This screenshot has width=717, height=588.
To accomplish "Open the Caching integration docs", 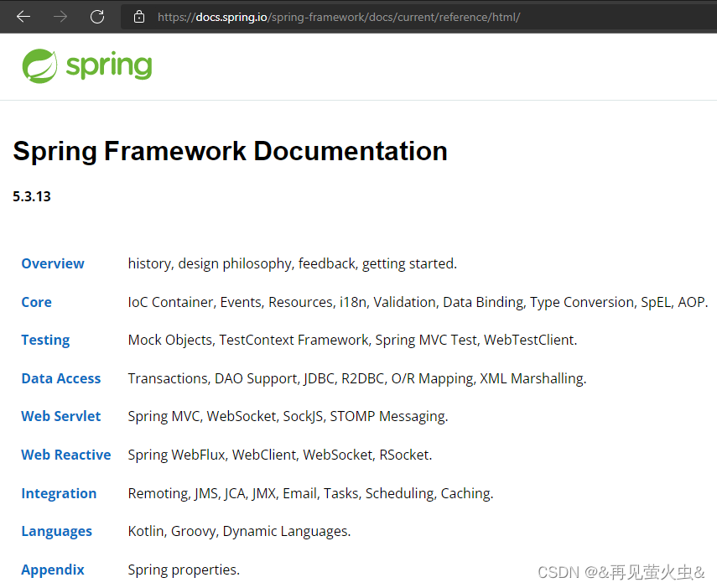I will pyautogui.click(x=465, y=493).
